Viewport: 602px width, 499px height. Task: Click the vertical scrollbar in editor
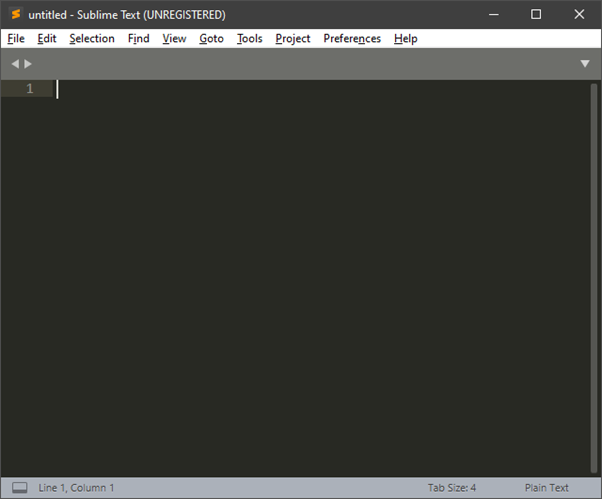[x=594, y=278]
